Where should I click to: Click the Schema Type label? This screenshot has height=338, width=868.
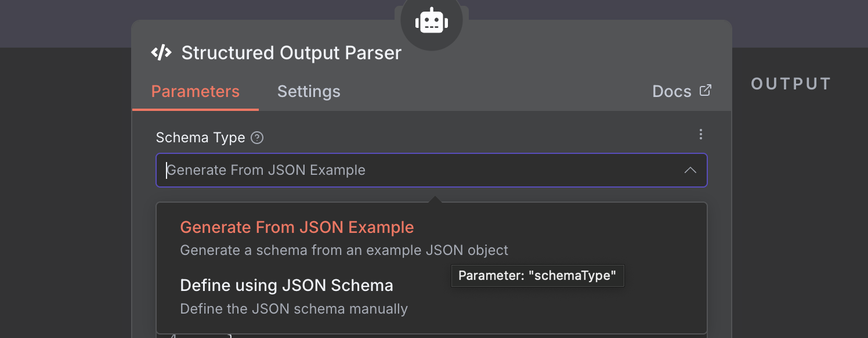tap(200, 138)
